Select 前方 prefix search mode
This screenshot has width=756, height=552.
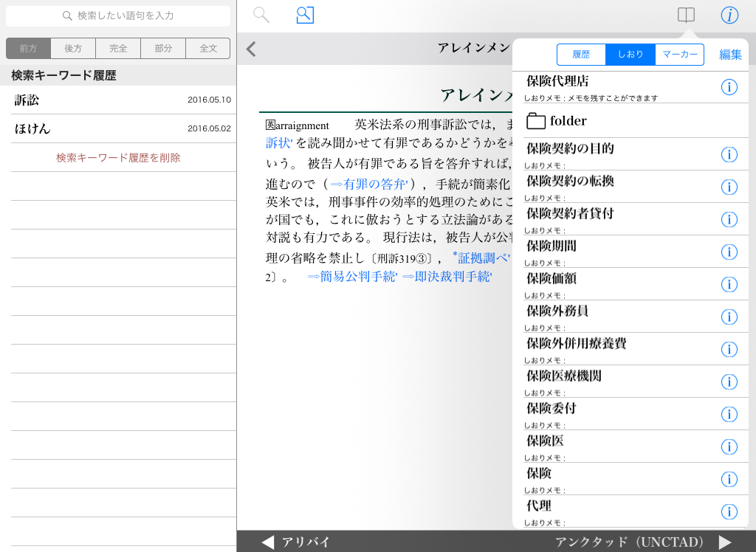point(29,48)
